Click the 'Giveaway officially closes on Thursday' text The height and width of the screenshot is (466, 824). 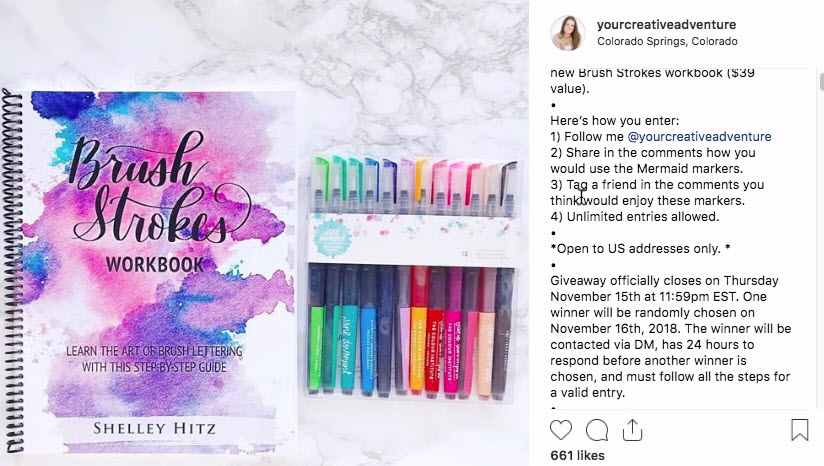(664, 281)
